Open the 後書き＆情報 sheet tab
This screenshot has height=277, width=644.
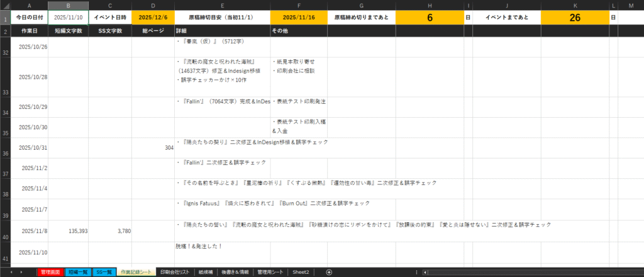tap(236, 272)
